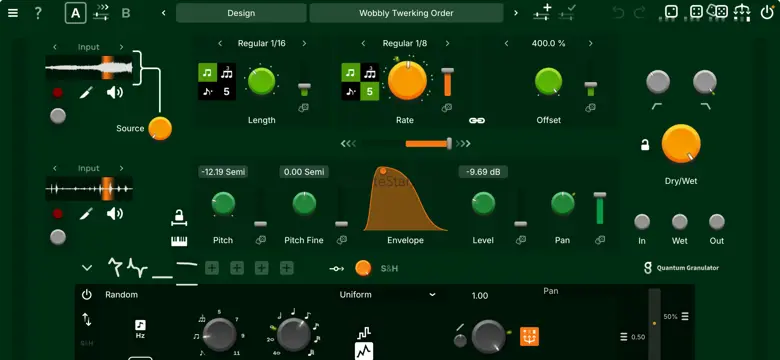Click the orange trident icon in the Random panel
This screenshot has height=360, width=780.
529,337
